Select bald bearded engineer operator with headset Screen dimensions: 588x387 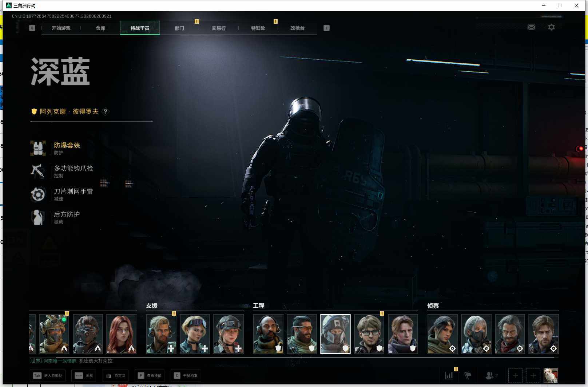268,334
